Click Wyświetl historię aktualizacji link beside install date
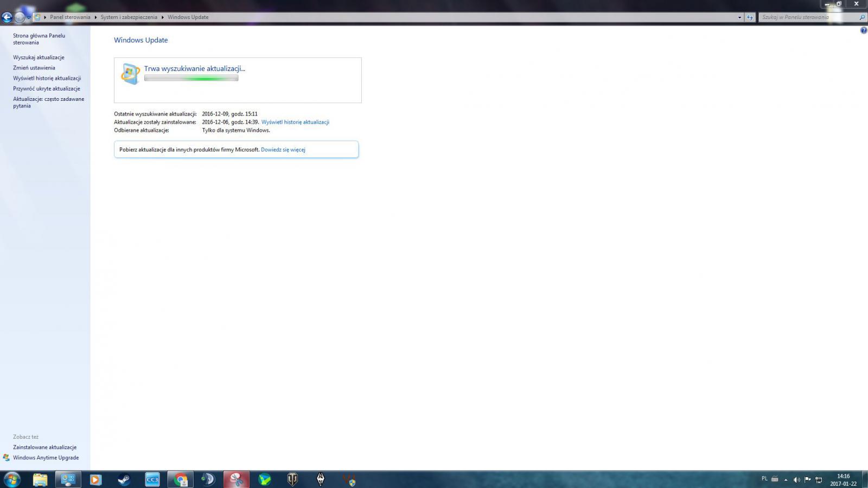The image size is (868, 488). tap(295, 122)
